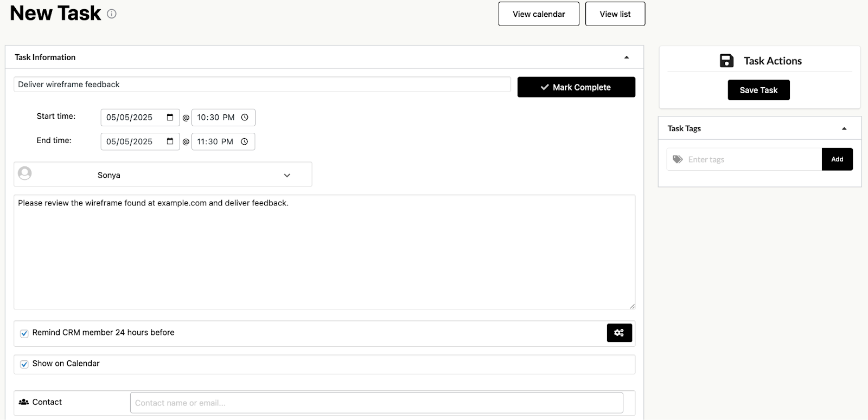This screenshot has height=420, width=868.
Task: Click the end date field 05/05/2025
Action: click(140, 141)
